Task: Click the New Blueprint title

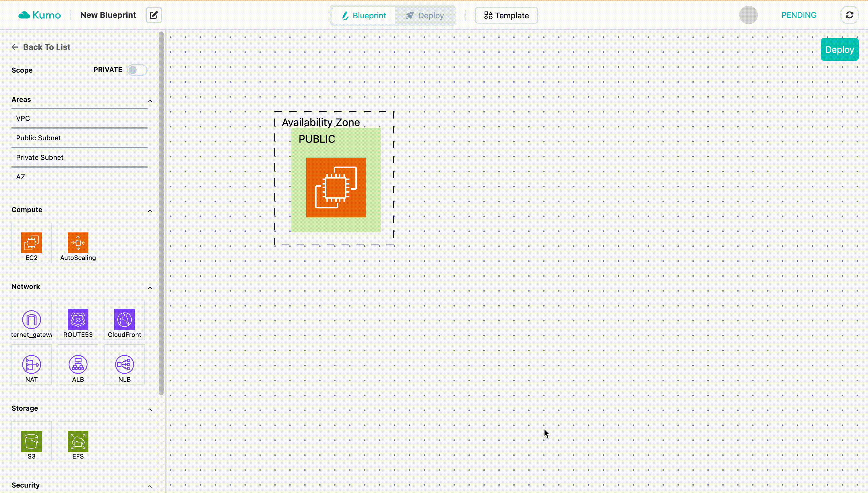Action: [x=108, y=15]
